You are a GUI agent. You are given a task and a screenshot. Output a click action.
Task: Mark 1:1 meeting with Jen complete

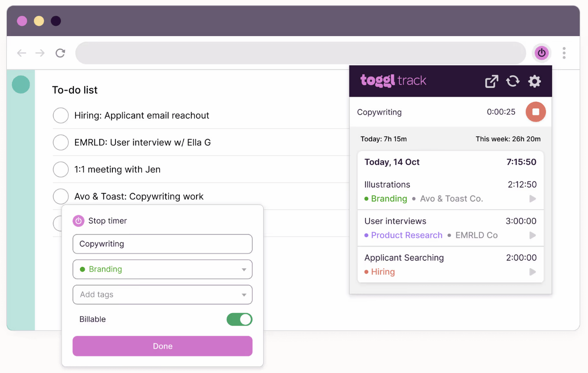tap(61, 169)
